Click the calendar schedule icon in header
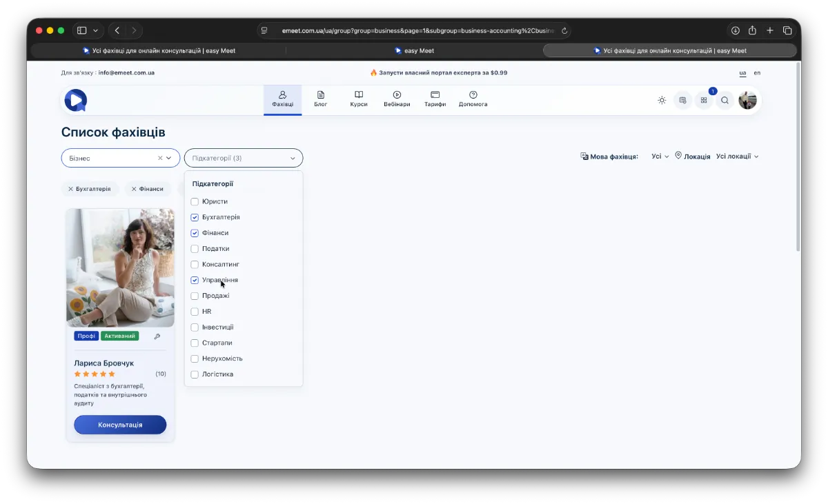 682,100
